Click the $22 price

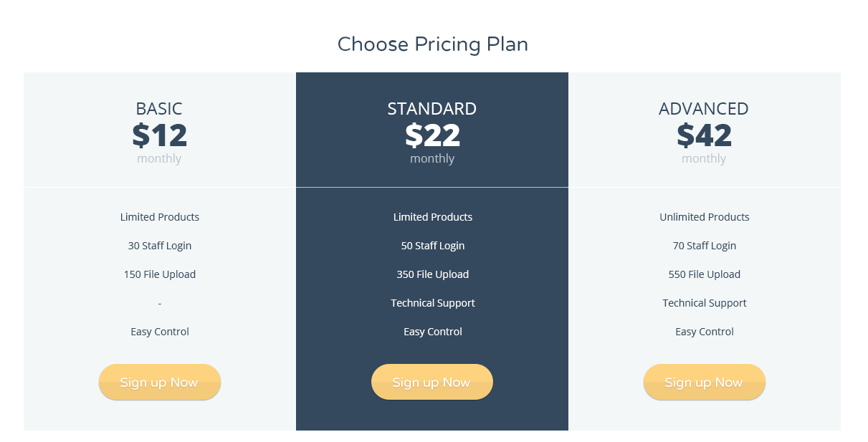432,135
